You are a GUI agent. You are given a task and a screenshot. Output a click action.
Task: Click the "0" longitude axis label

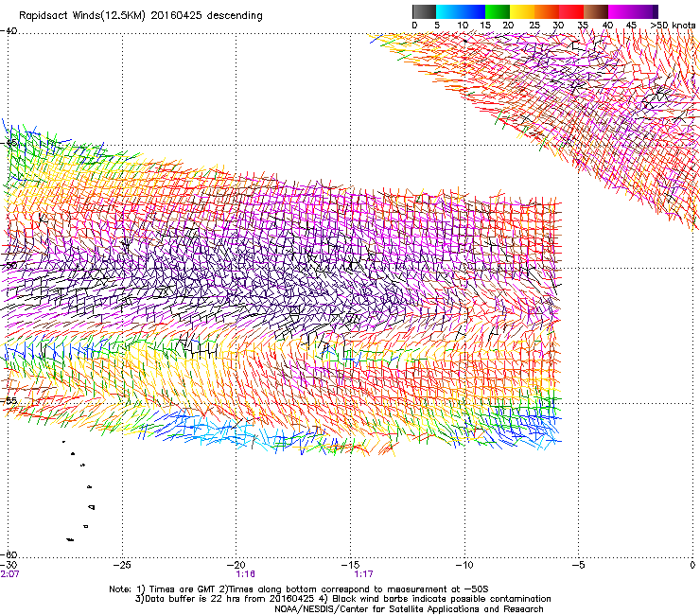click(x=692, y=565)
